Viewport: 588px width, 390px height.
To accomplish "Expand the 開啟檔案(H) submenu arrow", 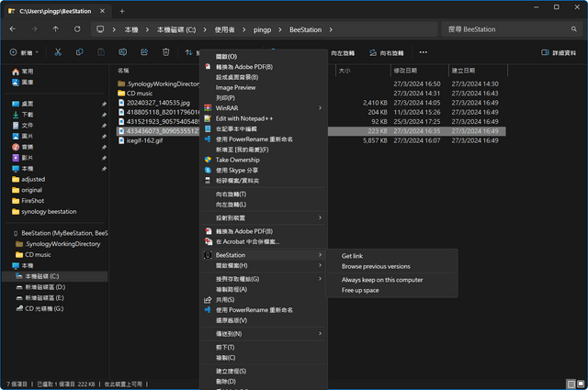I will click(321, 265).
